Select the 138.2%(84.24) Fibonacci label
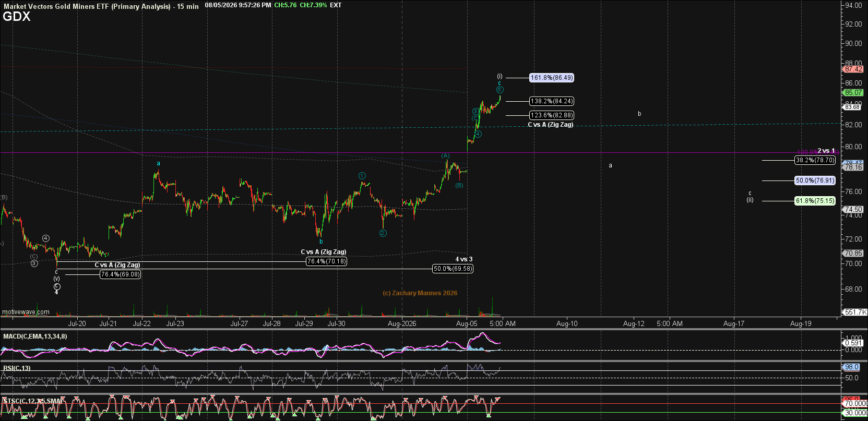The width and height of the screenshot is (868, 421). (x=552, y=101)
